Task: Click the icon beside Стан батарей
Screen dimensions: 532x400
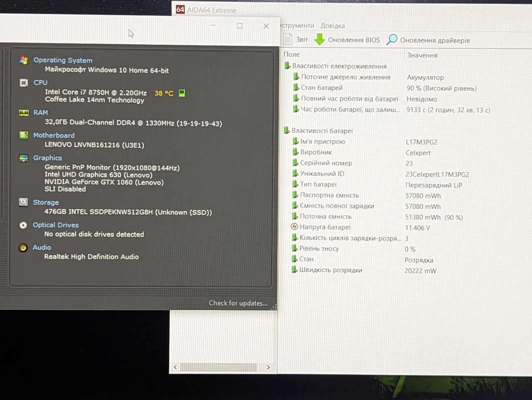Action: 296,88
